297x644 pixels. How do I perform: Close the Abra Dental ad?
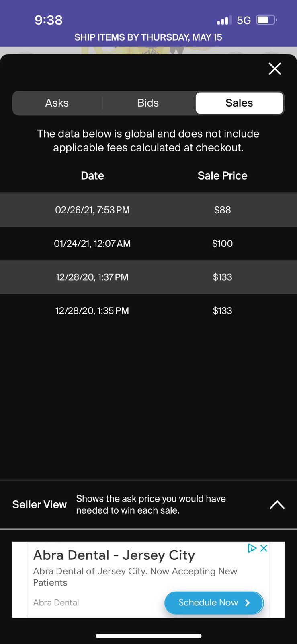(264, 548)
